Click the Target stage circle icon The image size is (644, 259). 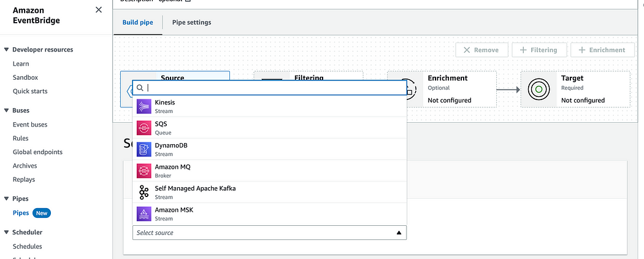tap(539, 89)
